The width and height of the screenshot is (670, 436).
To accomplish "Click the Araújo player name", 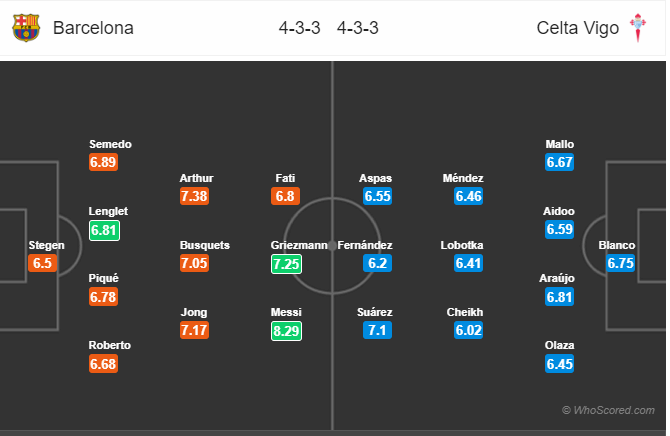I will point(557,278).
